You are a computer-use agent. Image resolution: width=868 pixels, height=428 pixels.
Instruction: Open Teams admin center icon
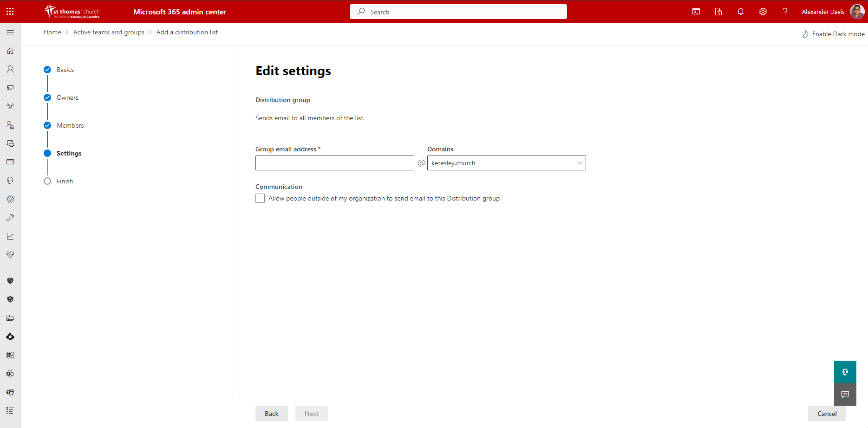pyautogui.click(x=10, y=392)
